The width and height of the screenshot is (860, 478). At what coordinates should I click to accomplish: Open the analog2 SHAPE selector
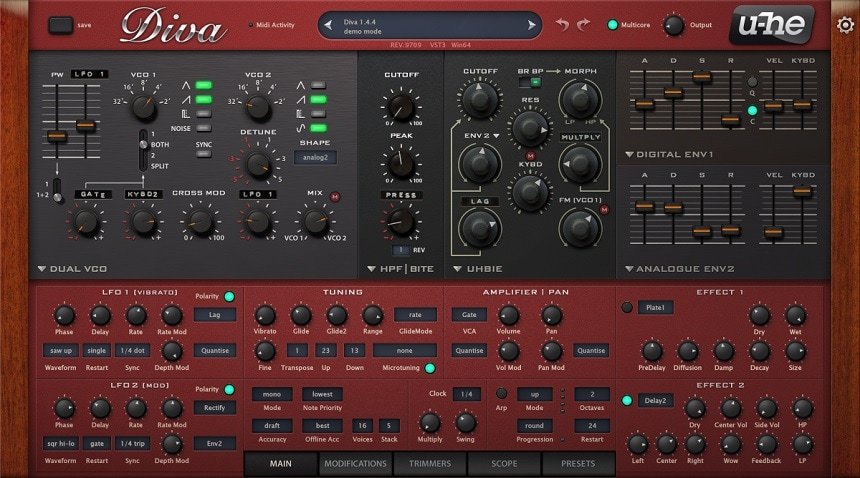tap(315, 157)
